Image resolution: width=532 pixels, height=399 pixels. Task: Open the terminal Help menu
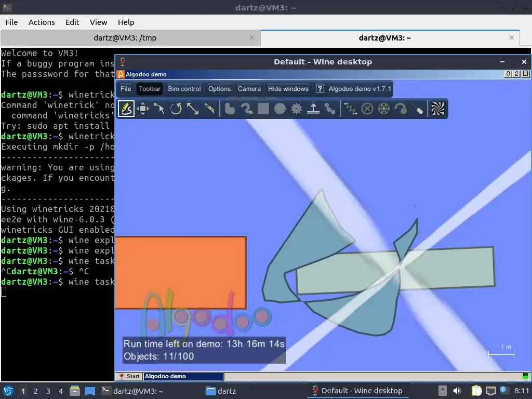(126, 22)
